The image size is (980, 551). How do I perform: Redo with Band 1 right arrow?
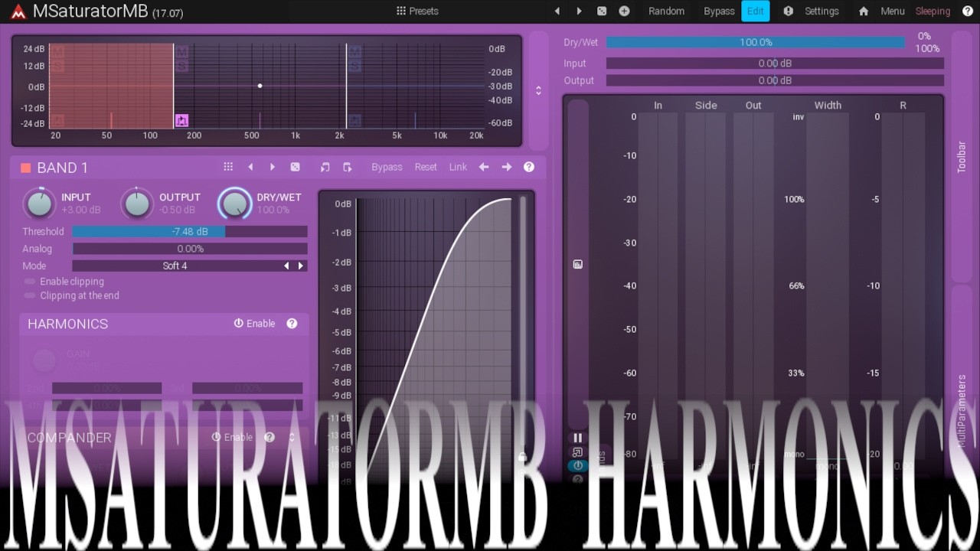pyautogui.click(x=506, y=167)
